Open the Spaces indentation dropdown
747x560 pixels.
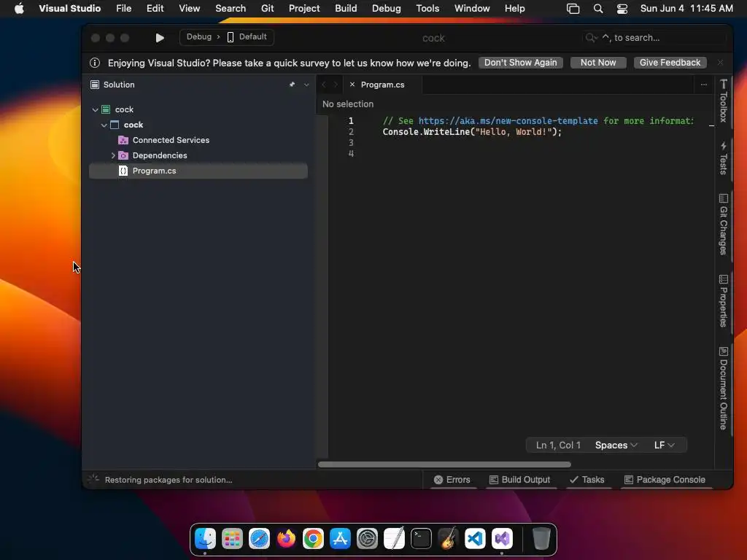tap(616, 446)
